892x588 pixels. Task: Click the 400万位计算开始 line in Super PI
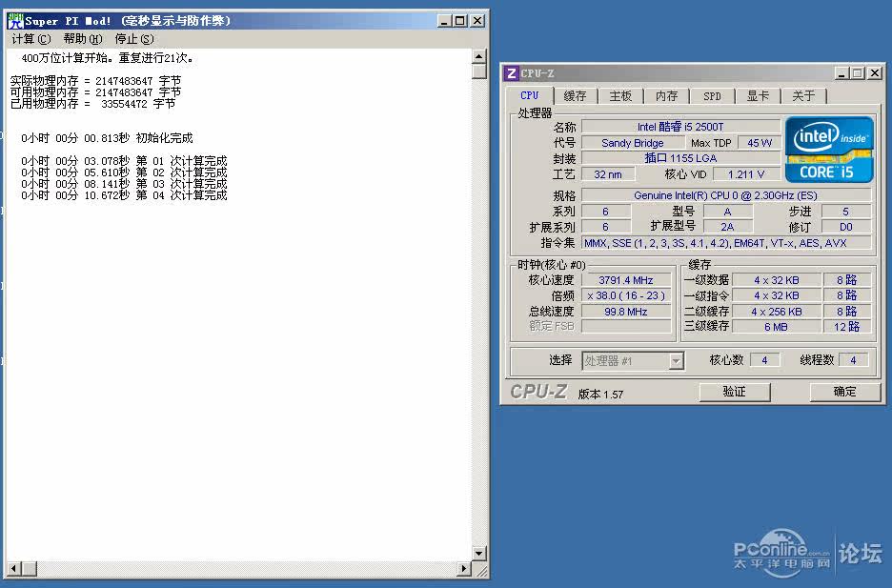(108, 58)
